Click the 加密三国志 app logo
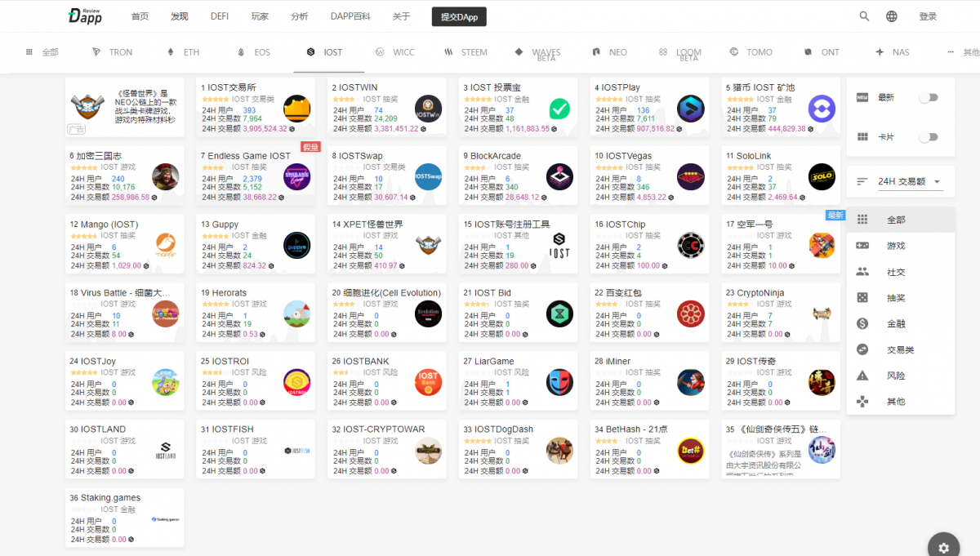980x556 pixels. (x=166, y=176)
